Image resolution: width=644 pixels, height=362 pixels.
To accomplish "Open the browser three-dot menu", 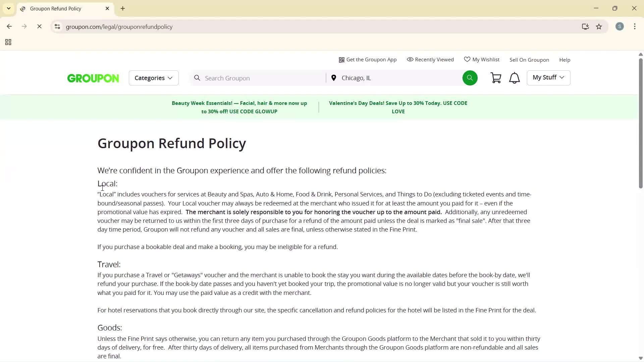I will pyautogui.click(x=635, y=26).
